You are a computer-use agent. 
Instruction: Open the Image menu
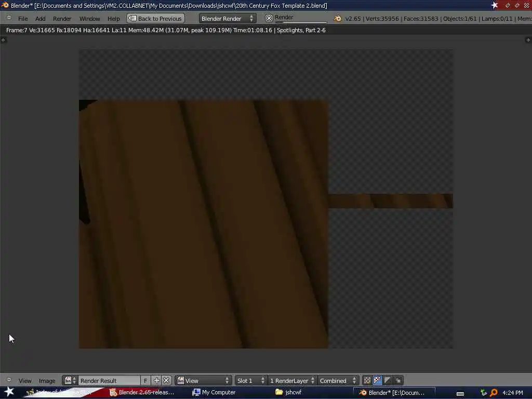coord(47,381)
